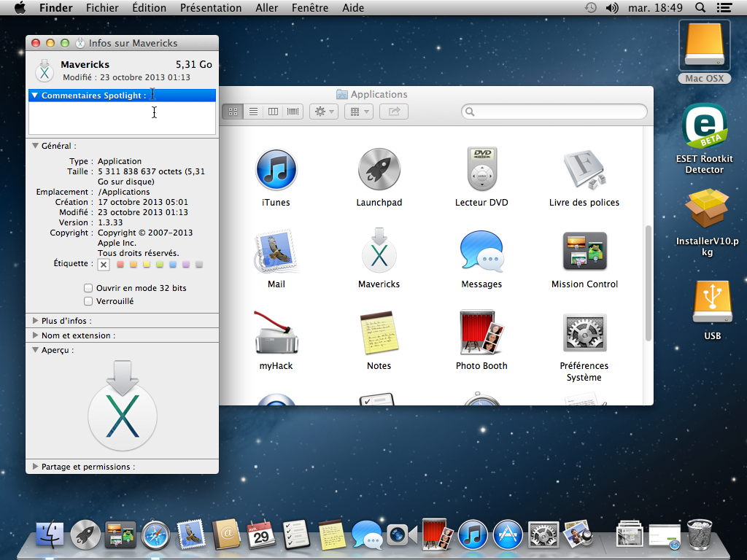This screenshot has width=747, height=560.
Task: Click the Share button in Finder toolbar
Action: click(x=394, y=112)
